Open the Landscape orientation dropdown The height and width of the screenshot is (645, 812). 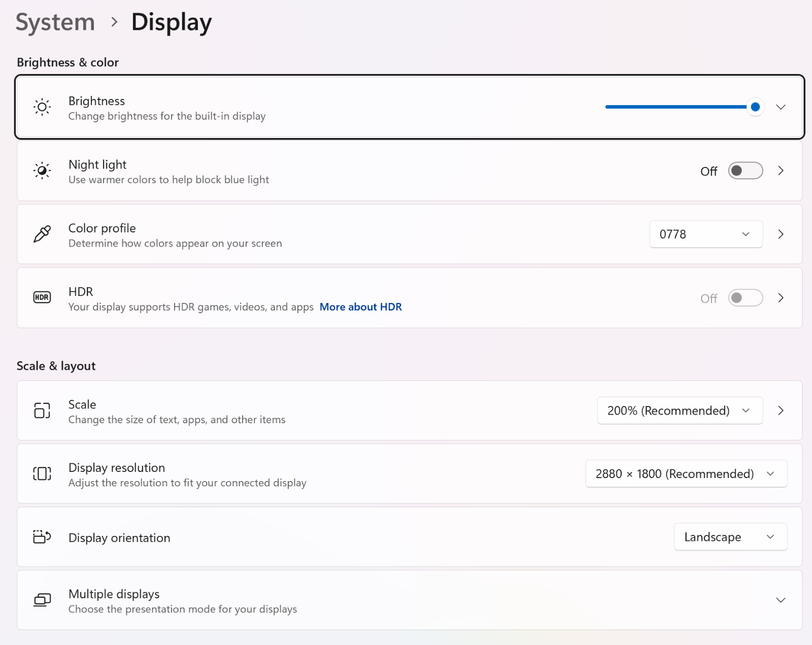point(730,536)
